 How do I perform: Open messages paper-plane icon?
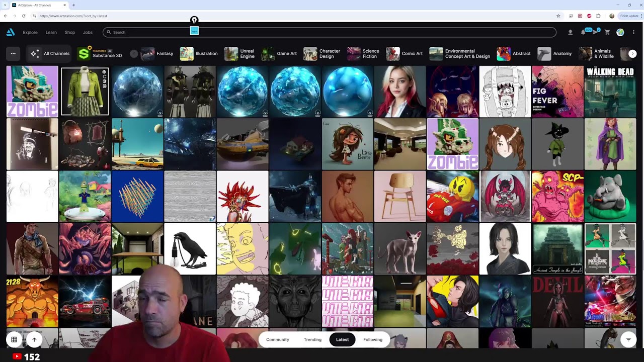(x=595, y=32)
